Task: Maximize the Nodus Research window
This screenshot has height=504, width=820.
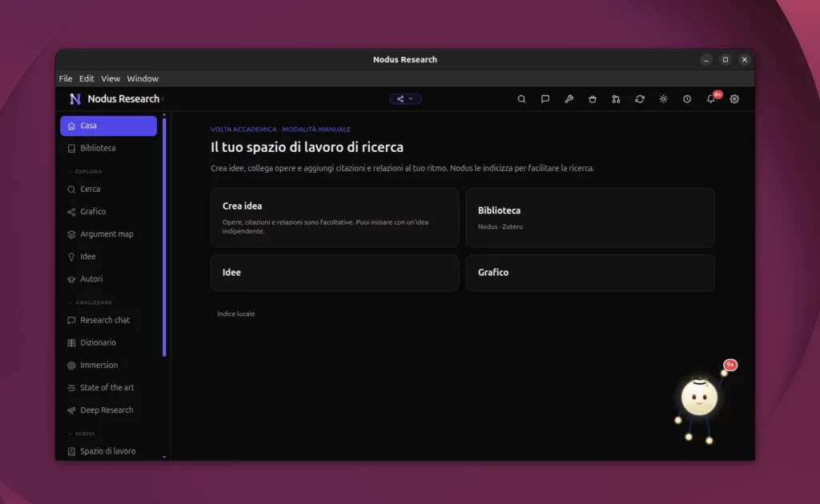Action: [726, 59]
